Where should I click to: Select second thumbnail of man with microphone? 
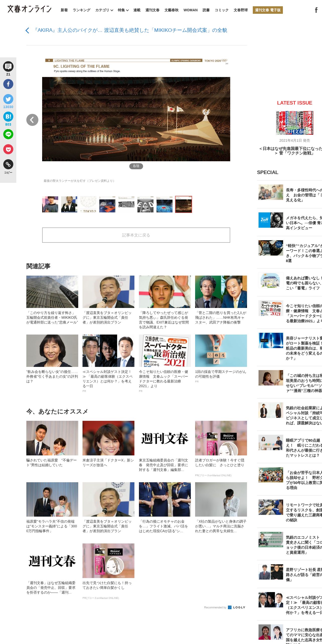point(69,204)
